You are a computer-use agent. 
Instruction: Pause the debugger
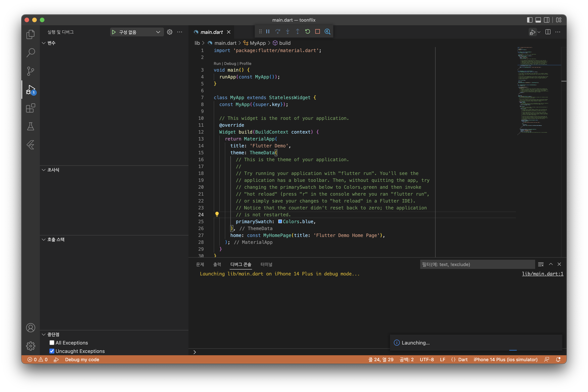point(268,32)
